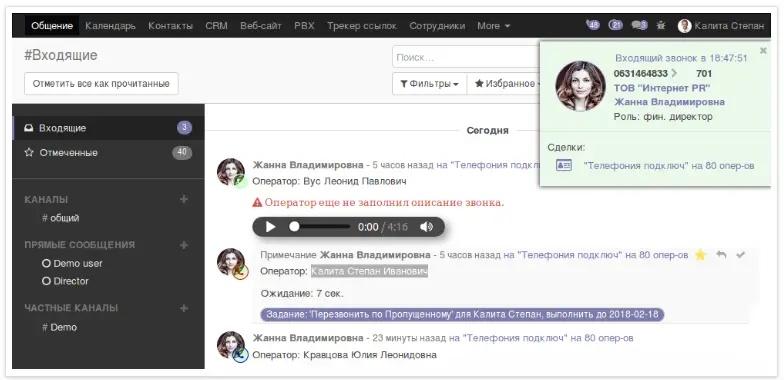
Task: Open avatar of the 23 минуты назад message
Action: pos(231,346)
